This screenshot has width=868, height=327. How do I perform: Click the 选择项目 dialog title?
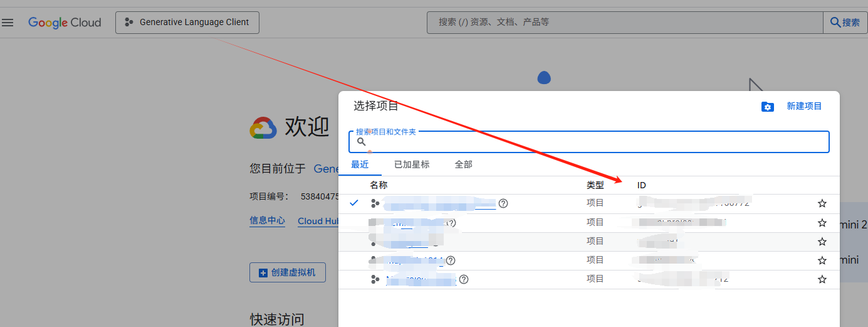pyautogui.click(x=376, y=105)
